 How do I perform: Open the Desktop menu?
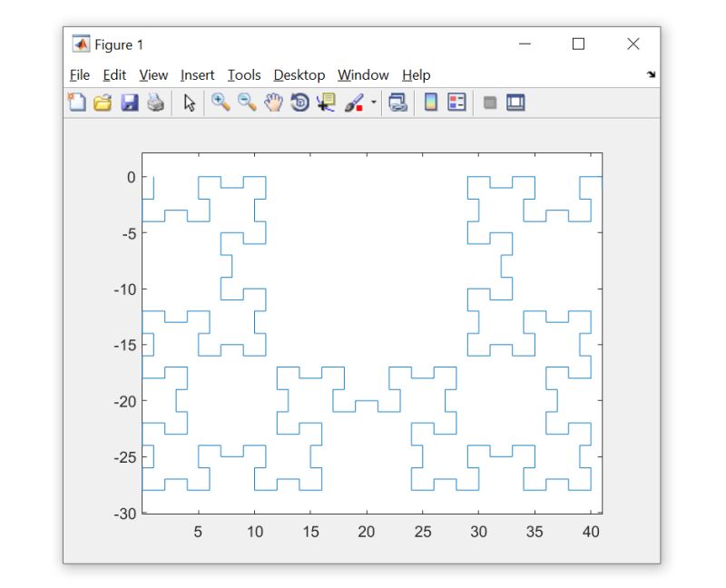click(x=299, y=75)
